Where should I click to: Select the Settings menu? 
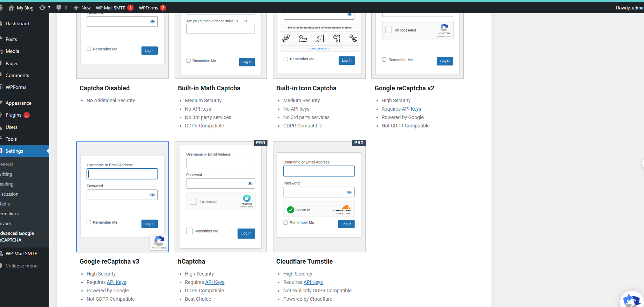(24, 151)
